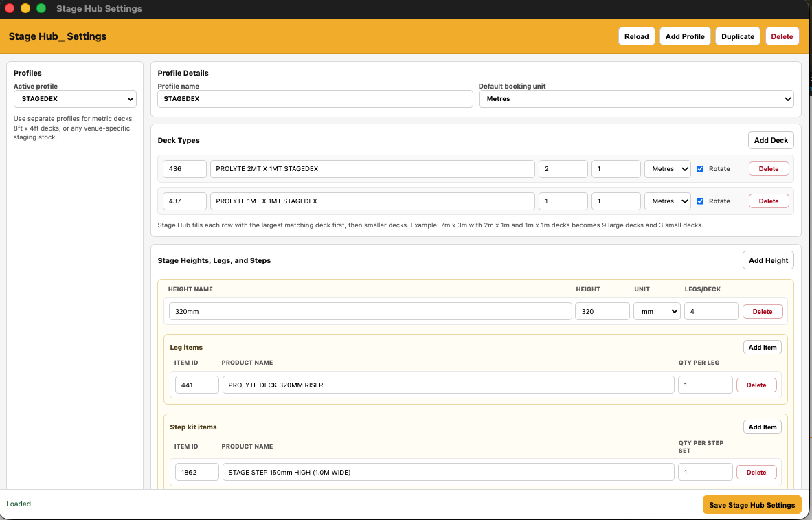The width and height of the screenshot is (812, 520).
Task: Toggle Rotate checkbox for deck 436
Action: [x=700, y=169]
